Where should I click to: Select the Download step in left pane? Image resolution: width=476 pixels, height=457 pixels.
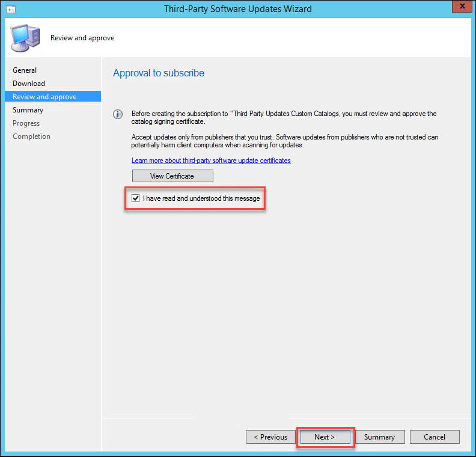pyautogui.click(x=29, y=84)
